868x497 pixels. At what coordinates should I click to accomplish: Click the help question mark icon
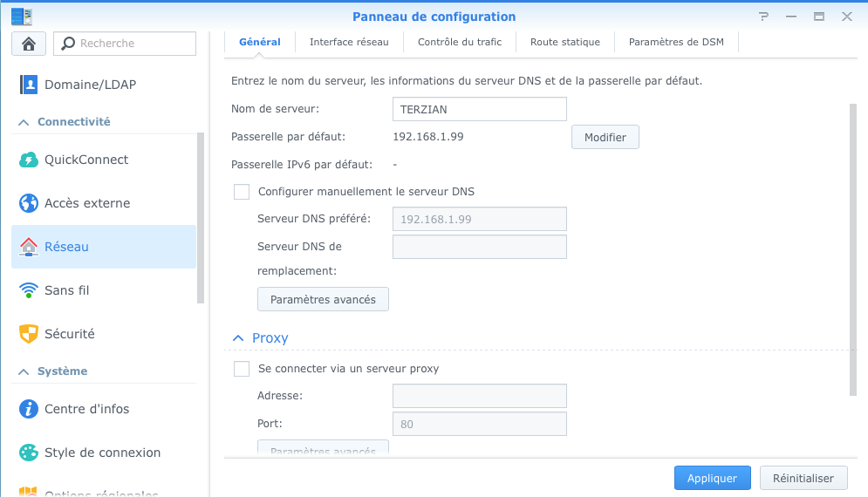(x=764, y=17)
